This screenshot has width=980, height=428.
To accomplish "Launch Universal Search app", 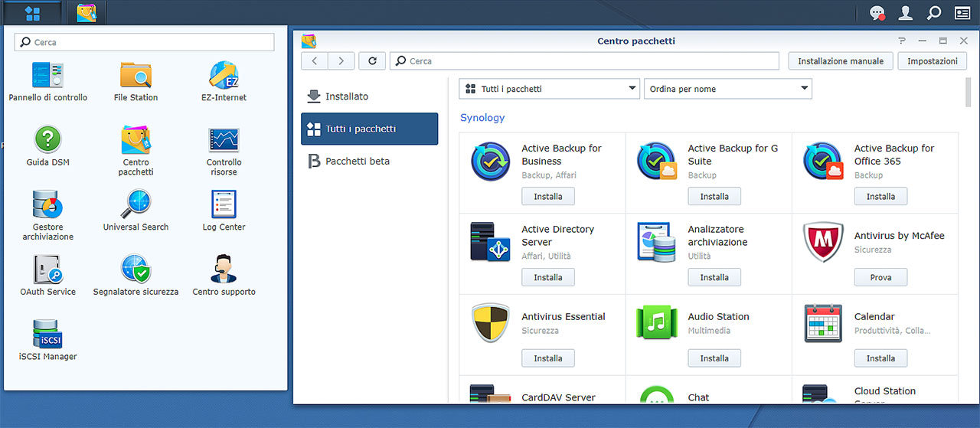I will coord(136,205).
